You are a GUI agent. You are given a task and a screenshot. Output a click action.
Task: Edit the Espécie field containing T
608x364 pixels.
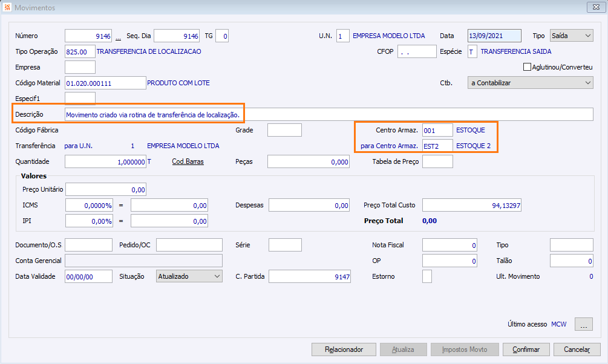pyautogui.click(x=472, y=51)
